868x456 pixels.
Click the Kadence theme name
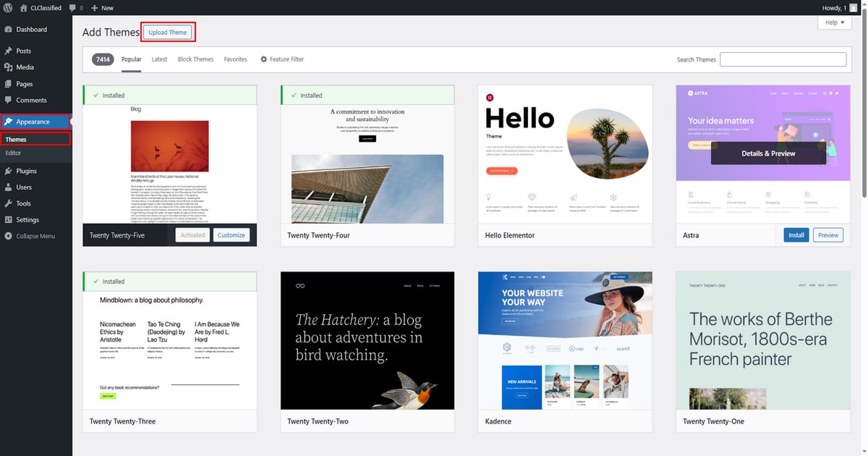point(498,421)
